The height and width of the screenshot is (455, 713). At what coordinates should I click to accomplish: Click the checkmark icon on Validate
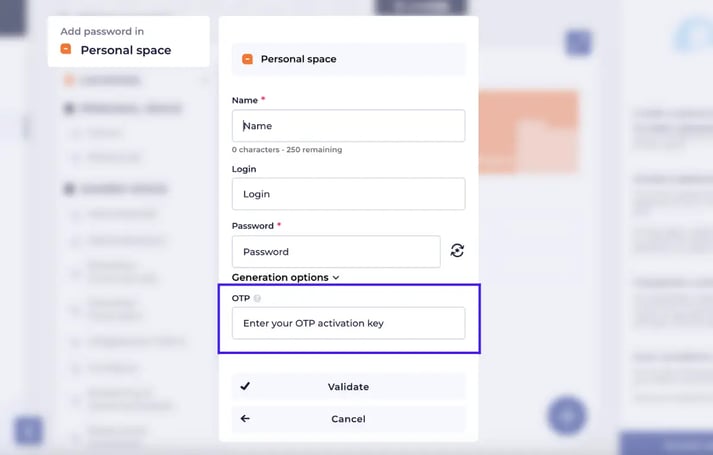pos(245,386)
